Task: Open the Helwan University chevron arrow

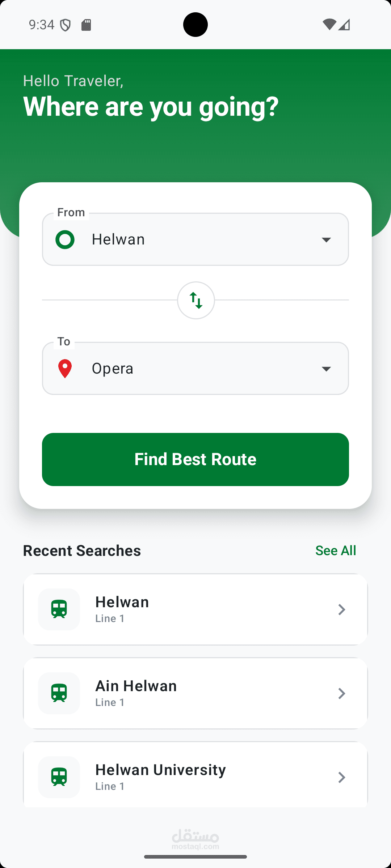Action: click(x=341, y=777)
